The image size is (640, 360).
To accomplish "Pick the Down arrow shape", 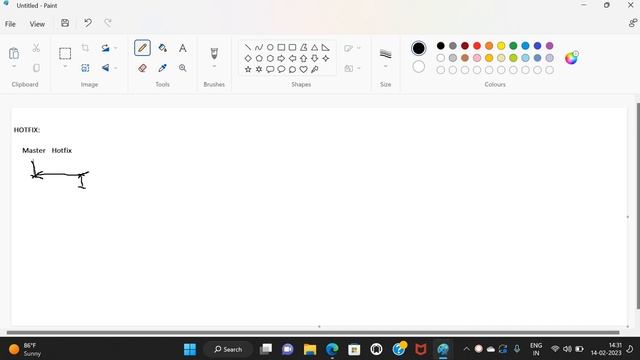I will 314,58.
